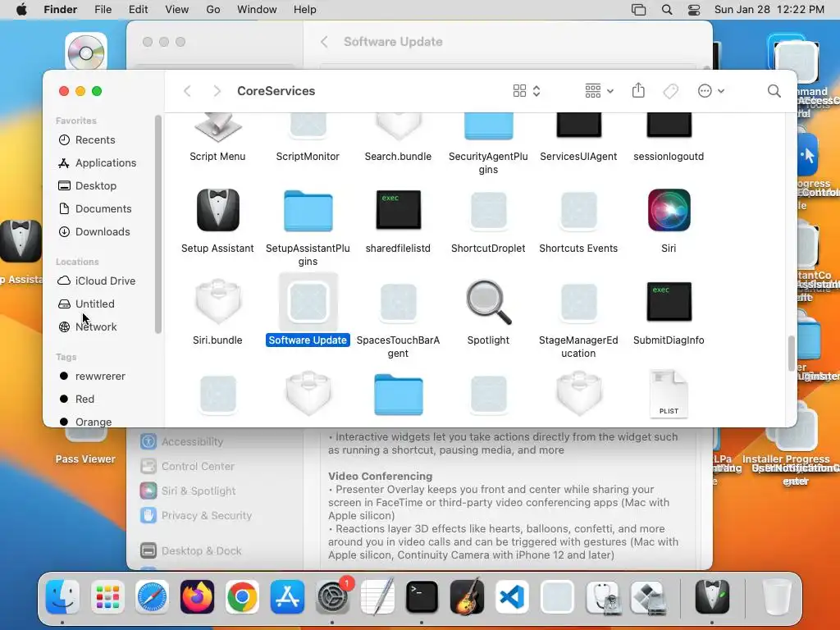Image resolution: width=840 pixels, height=630 pixels.
Task: Open Control Center from the menu bar
Action: [x=694, y=10]
